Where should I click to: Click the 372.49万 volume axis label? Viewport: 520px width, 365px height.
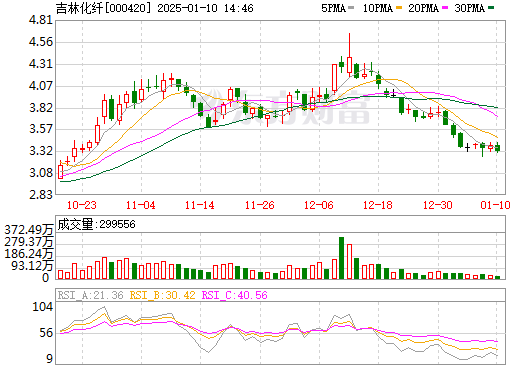pos(29,230)
